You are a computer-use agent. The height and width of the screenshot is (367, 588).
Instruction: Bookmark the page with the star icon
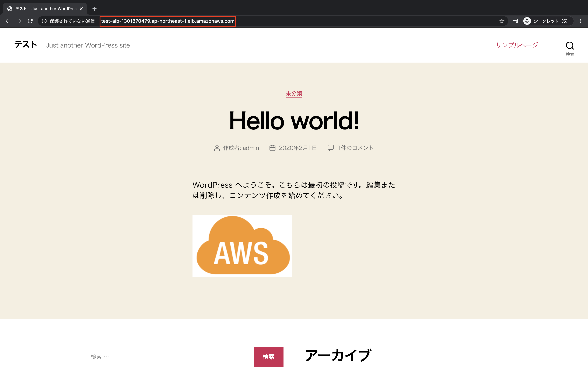[502, 21]
